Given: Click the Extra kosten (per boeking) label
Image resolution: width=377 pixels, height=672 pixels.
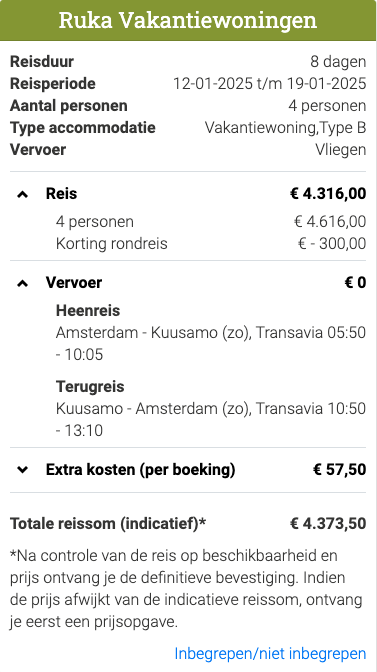Looking at the screenshot, I should (x=141, y=470).
